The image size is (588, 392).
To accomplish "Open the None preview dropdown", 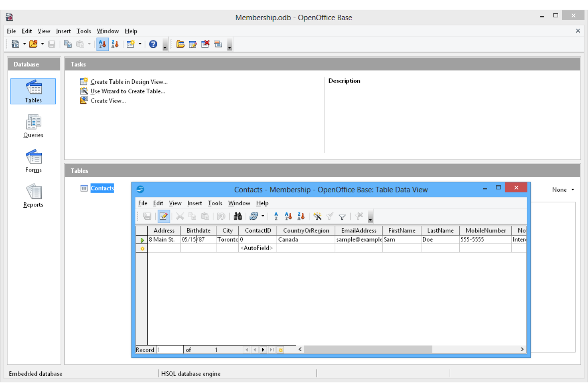I will click(x=563, y=189).
